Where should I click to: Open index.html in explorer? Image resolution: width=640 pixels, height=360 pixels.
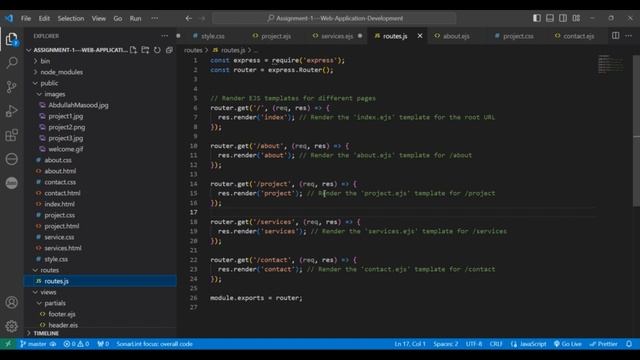pyautogui.click(x=59, y=204)
